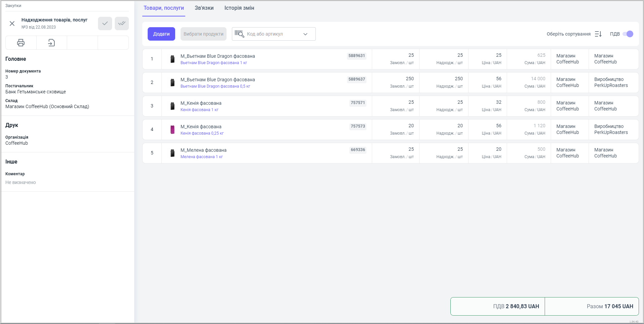Switch to the Зв'язки tab
This screenshot has height=324, width=644.
pyautogui.click(x=204, y=8)
